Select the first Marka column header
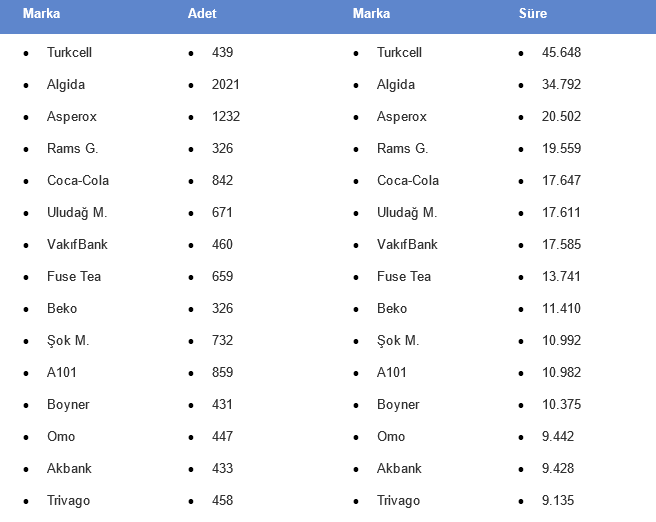Image resolution: width=656 pixels, height=522 pixels. (41, 13)
